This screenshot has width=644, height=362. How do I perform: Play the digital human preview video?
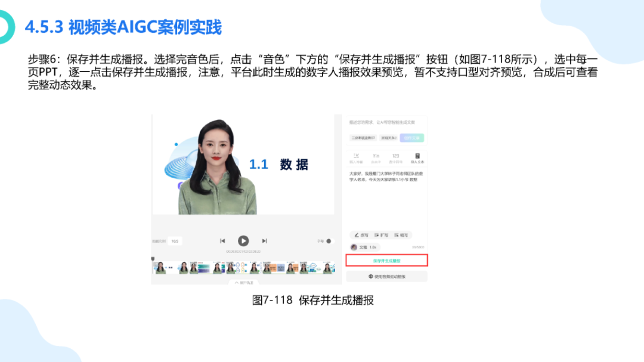pyautogui.click(x=243, y=241)
